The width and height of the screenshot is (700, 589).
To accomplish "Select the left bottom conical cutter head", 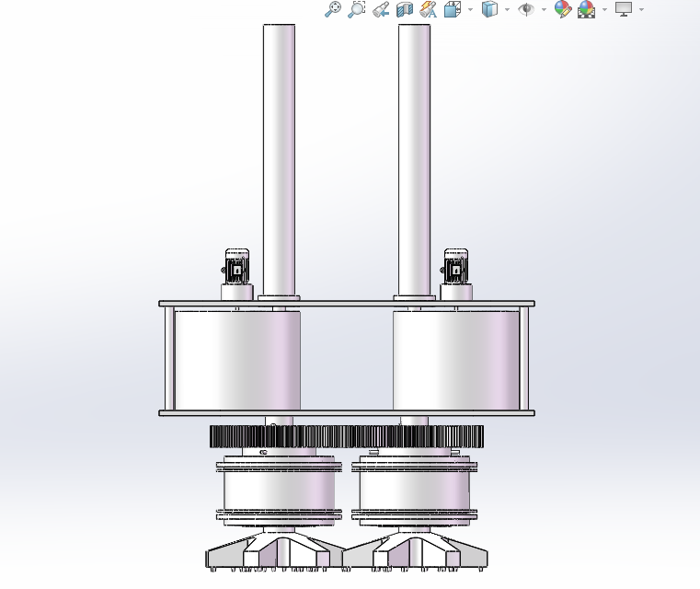I will (x=275, y=551).
